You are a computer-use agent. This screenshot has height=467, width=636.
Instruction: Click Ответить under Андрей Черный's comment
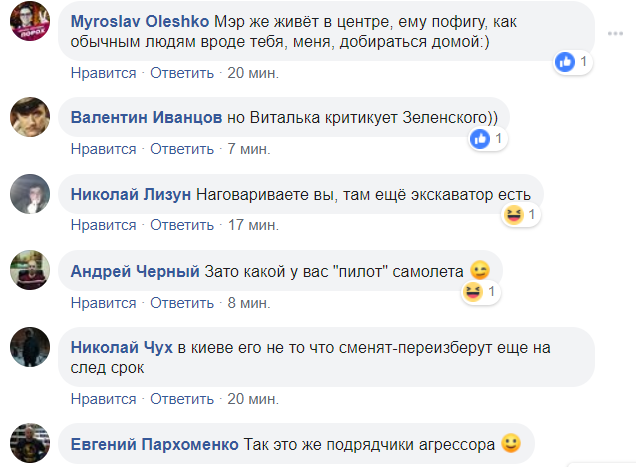(182, 302)
